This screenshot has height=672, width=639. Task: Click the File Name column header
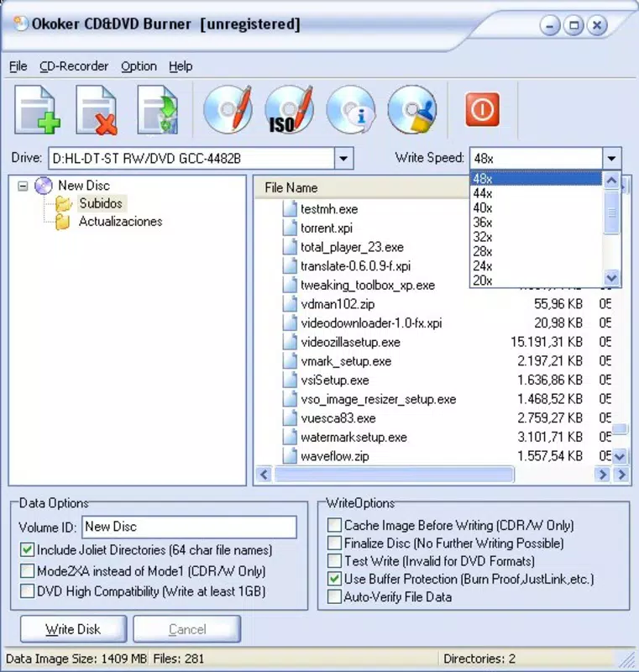click(362, 187)
